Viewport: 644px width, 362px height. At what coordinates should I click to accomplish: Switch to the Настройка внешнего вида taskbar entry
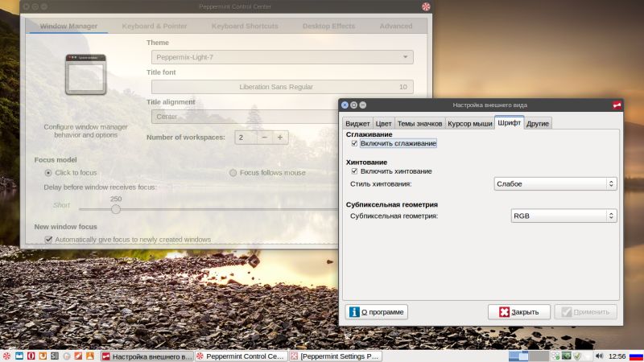click(x=147, y=356)
